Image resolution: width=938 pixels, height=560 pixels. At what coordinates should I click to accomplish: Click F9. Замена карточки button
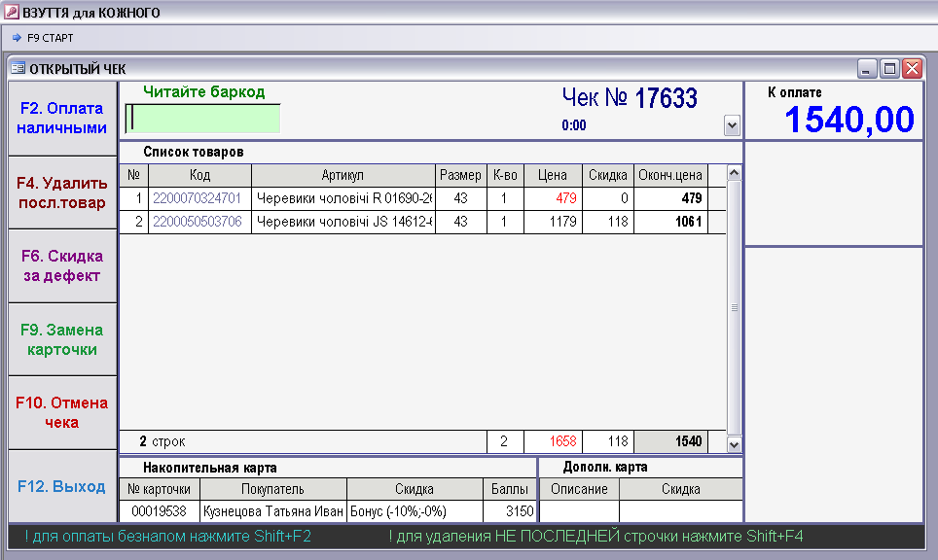point(62,339)
